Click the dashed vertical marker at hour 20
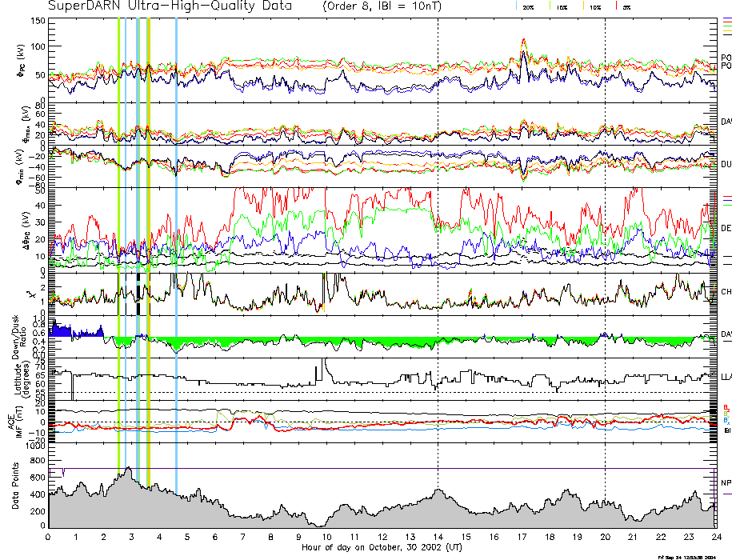 605,273
